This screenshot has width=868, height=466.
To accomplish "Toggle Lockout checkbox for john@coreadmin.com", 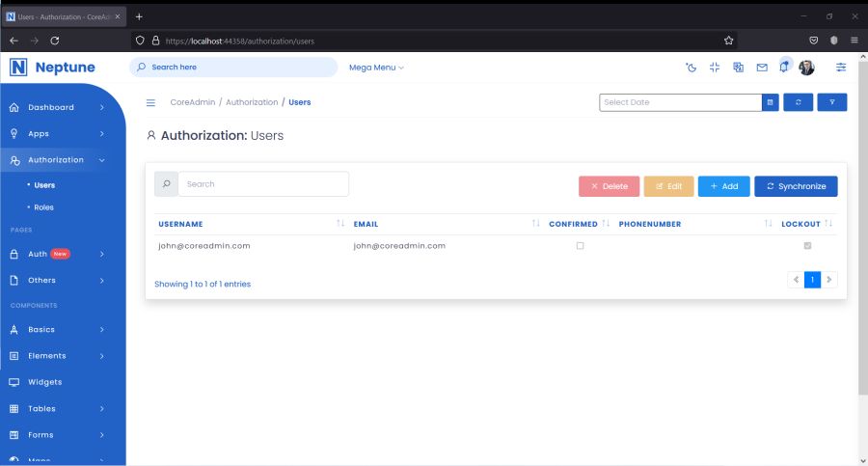I will (807, 245).
